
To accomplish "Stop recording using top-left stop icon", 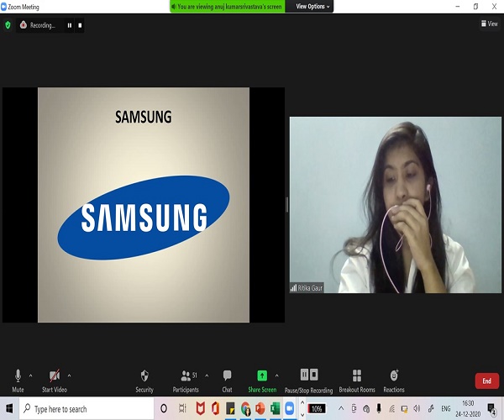I will pyautogui.click(x=80, y=25).
